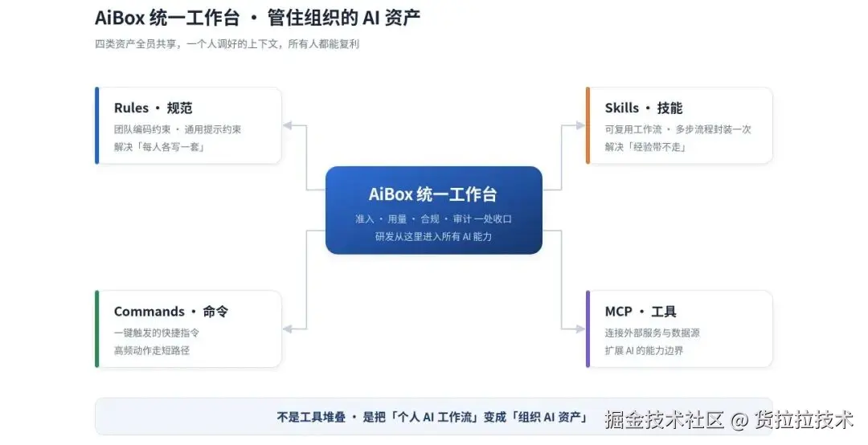Click the central AiBox 统一工作台 box
Image resolution: width=868 pixels, height=445 pixels.
point(433,210)
